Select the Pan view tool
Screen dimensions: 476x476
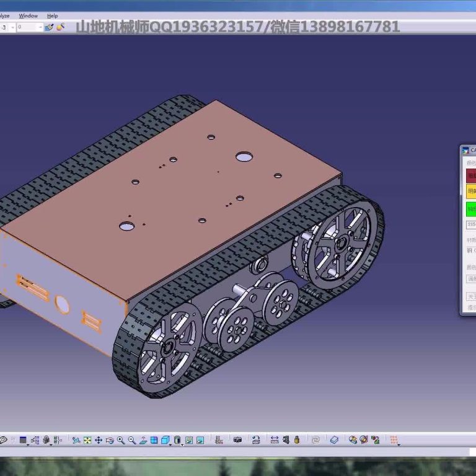click(x=98, y=440)
